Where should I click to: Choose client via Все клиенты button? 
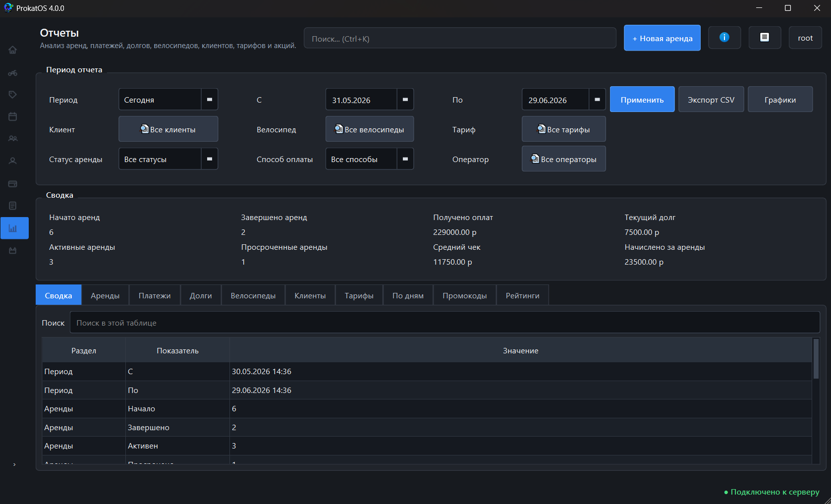[168, 129]
